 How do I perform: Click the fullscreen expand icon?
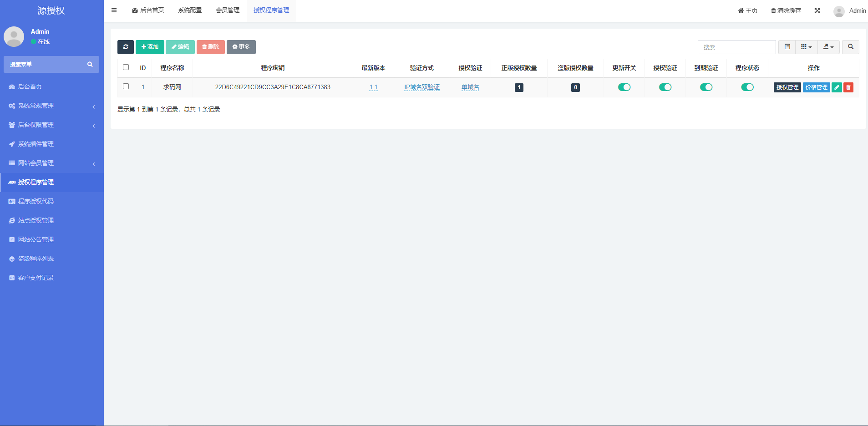click(817, 10)
